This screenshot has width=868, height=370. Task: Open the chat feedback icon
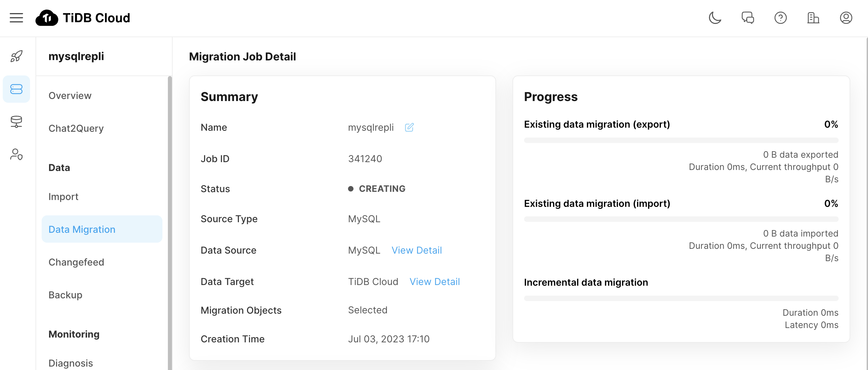pyautogui.click(x=748, y=18)
